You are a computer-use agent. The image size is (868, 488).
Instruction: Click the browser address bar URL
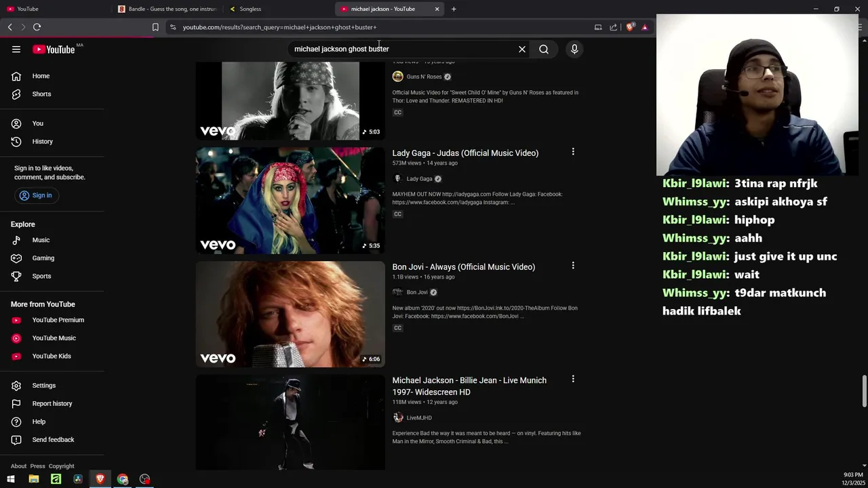pos(279,27)
